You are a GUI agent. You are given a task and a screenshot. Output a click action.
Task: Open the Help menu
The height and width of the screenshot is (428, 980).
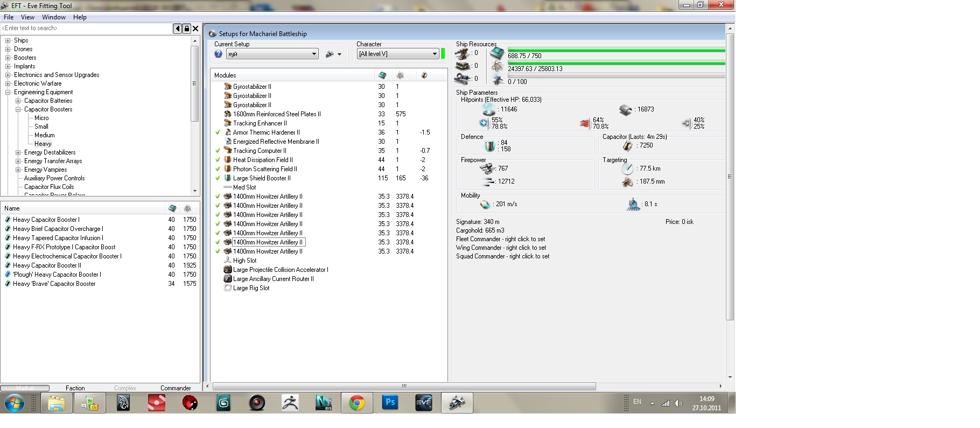pyautogui.click(x=80, y=17)
